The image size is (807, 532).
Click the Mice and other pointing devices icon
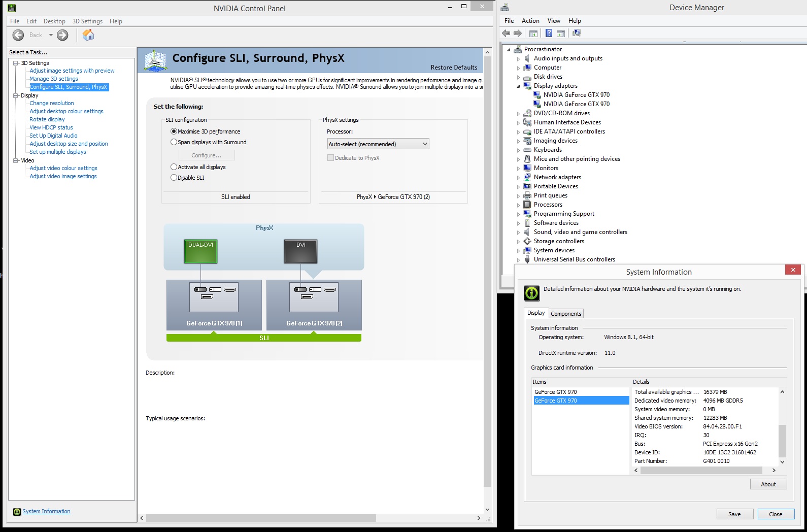click(x=527, y=159)
